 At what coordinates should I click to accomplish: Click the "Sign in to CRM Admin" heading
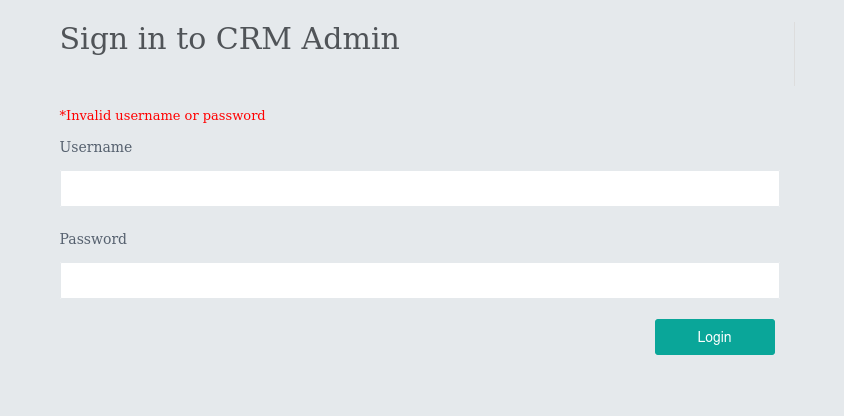(x=229, y=39)
